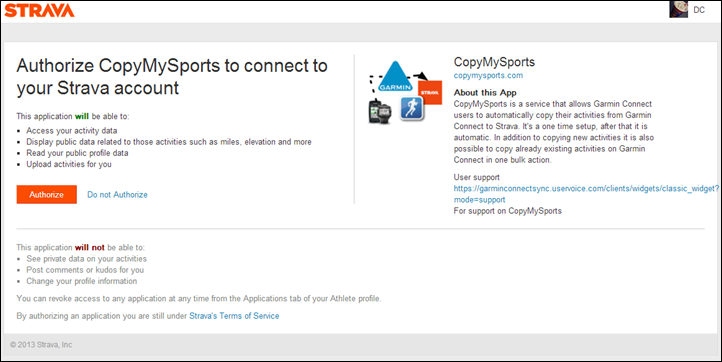Click the 'About this App' heading

[x=485, y=93]
